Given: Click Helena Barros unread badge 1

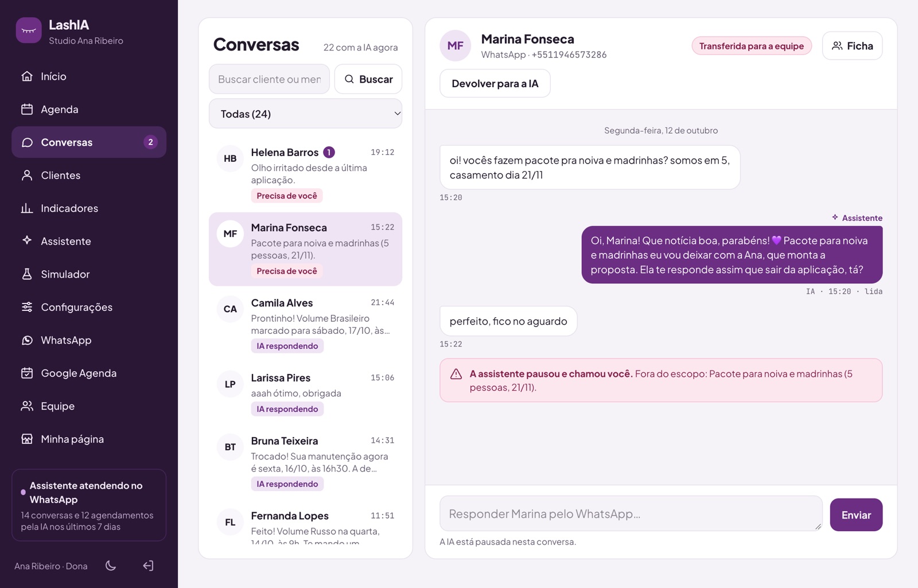Looking at the screenshot, I should point(329,152).
